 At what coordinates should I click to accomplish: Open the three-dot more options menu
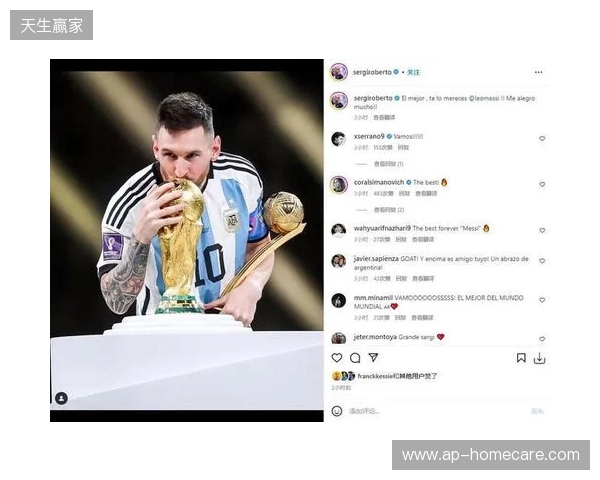538,72
